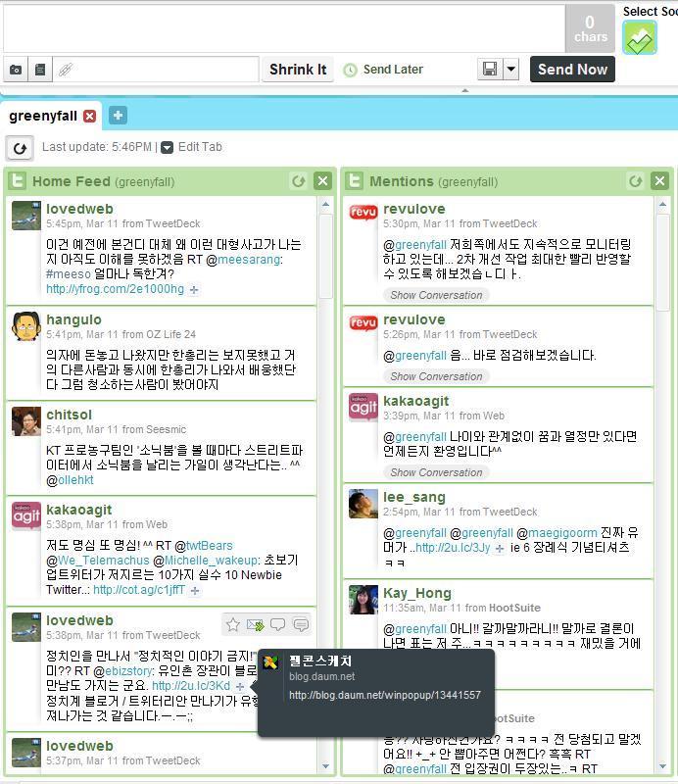Favorite the lovedweb 5:38pm tweet with star

tap(232, 624)
